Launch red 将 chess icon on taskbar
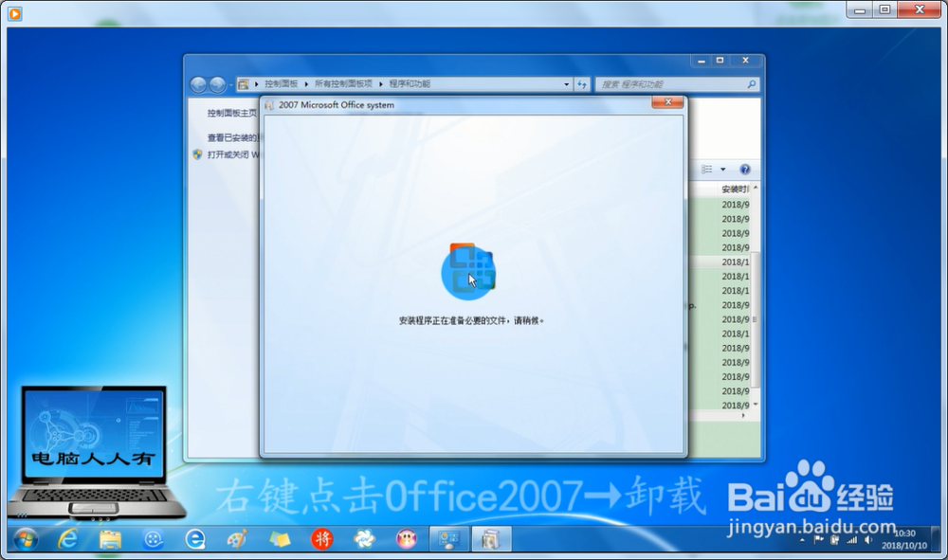 [x=321, y=539]
